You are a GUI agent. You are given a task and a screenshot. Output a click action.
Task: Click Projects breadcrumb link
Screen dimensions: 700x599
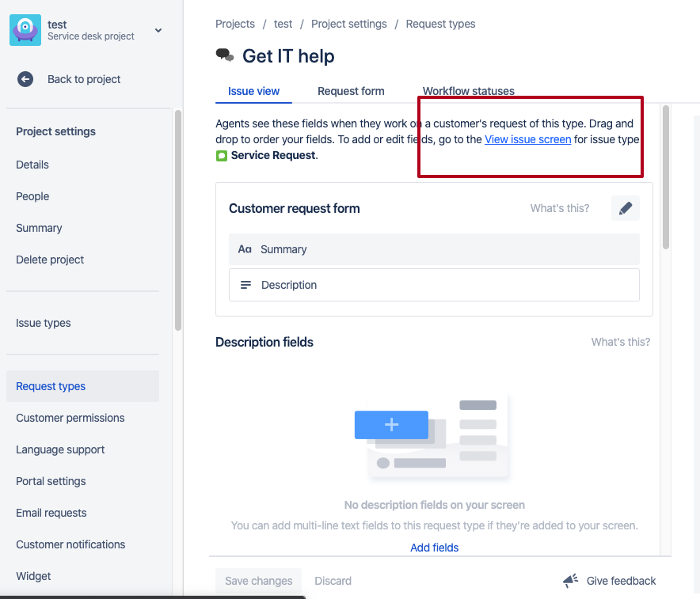pyautogui.click(x=235, y=24)
